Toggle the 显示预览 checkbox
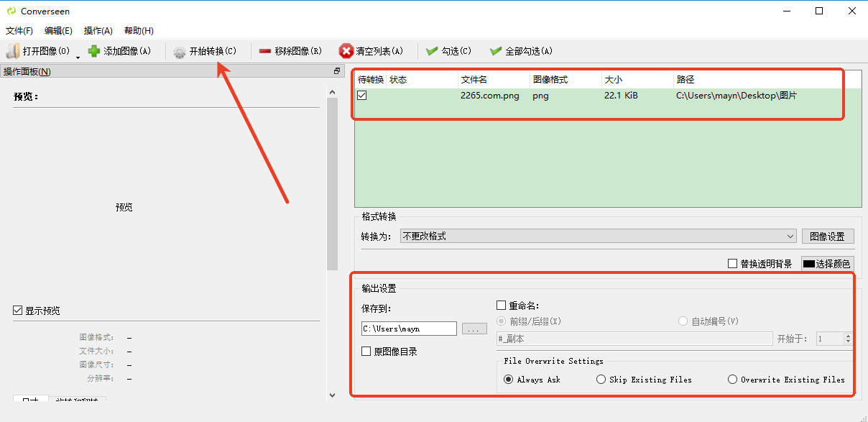The image size is (868, 422). click(18, 311)
